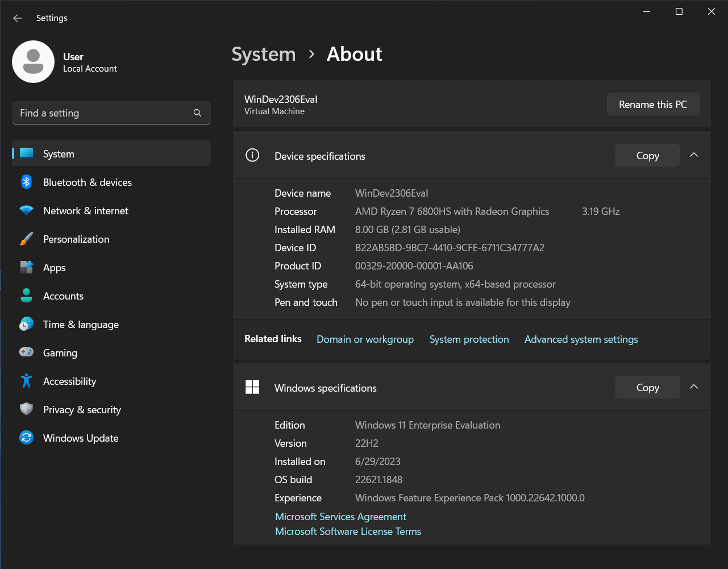Viewport: 728px width, 569px height.
Task: Open Microsoft Software License Terms link
Action: tap(348, 531)
